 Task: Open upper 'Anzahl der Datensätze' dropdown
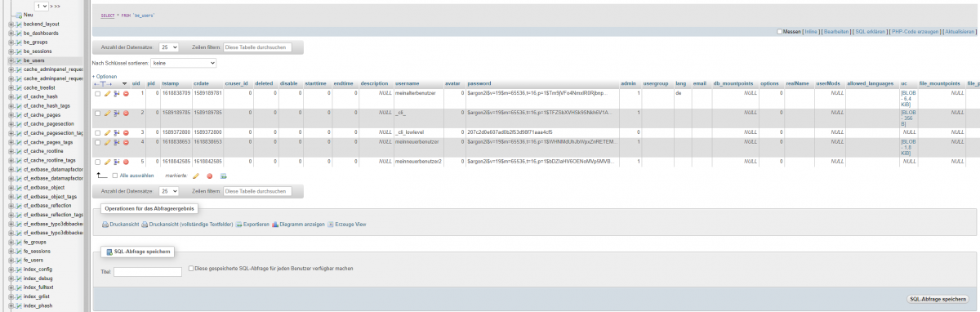click(169, 47)
